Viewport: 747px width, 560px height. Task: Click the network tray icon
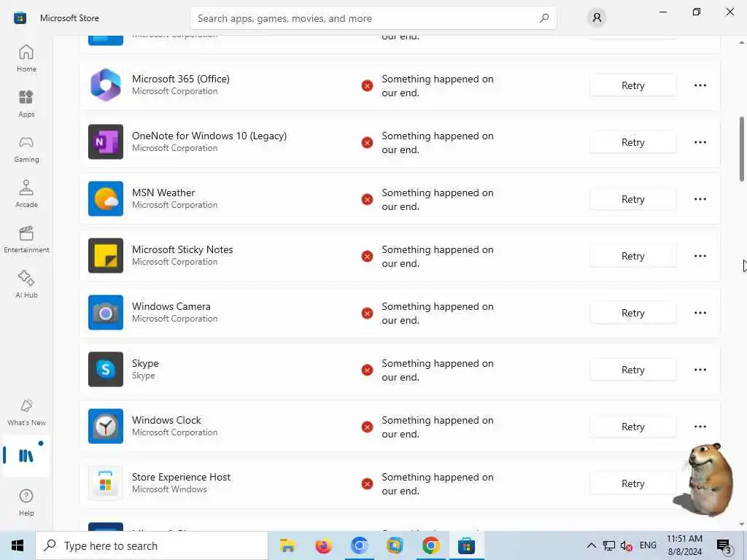[x=608, y=545]
